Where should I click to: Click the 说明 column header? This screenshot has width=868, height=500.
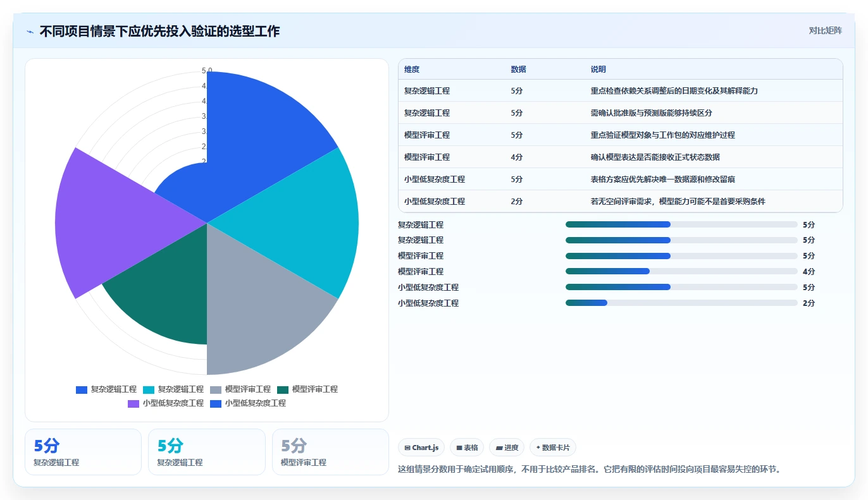tap(598, 70)
